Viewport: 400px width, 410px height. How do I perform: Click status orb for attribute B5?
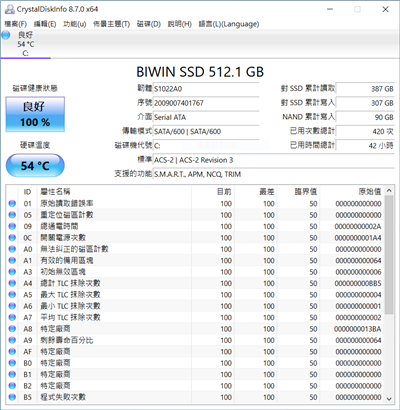(12, 397)
